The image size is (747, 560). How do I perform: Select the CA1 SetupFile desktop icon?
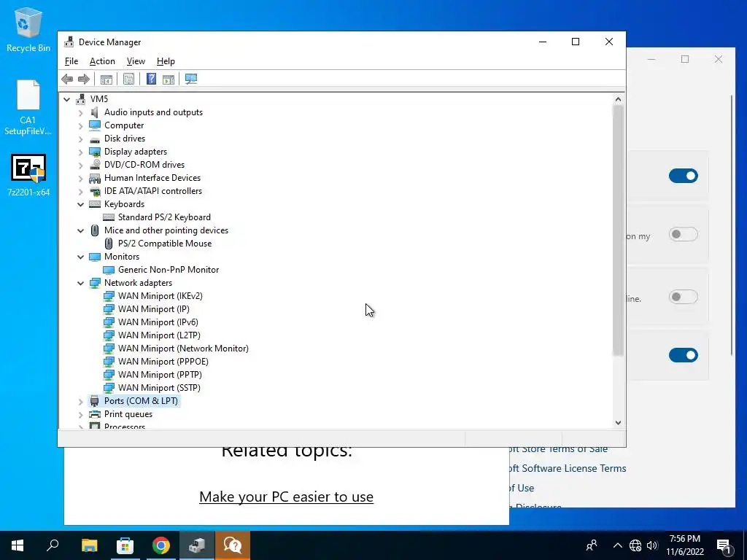click(x=28, y=108)
